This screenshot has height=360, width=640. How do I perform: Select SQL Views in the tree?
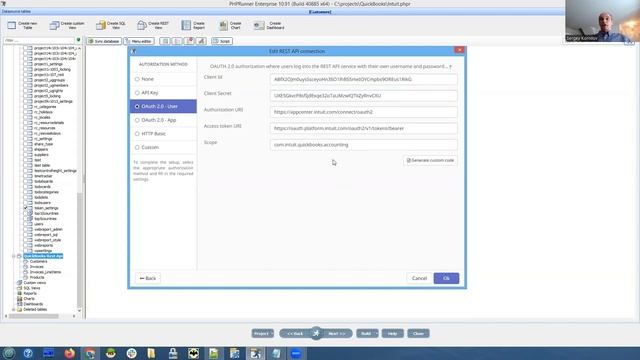32,288
